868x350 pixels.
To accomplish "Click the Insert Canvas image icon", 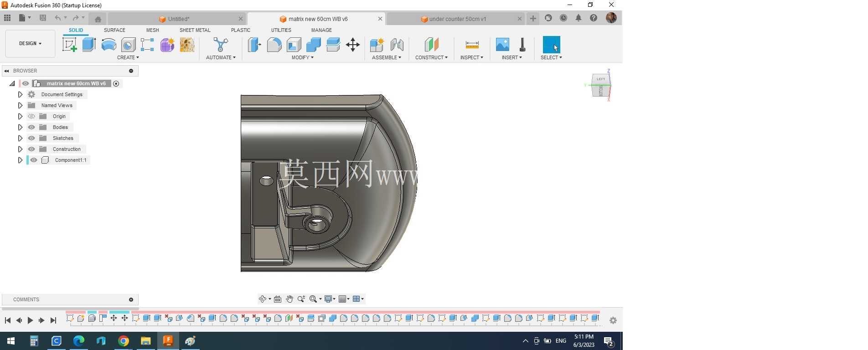I will (502, 45).
